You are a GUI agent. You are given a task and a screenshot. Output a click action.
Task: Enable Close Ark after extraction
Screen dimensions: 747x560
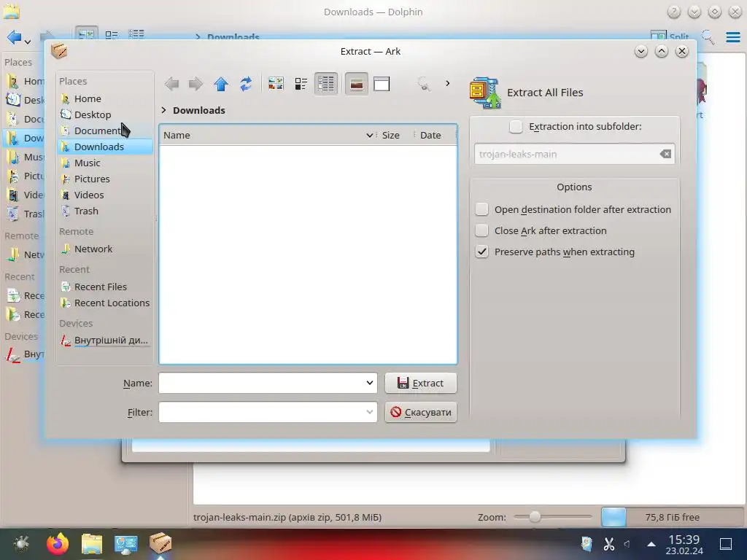pos(481,230)
